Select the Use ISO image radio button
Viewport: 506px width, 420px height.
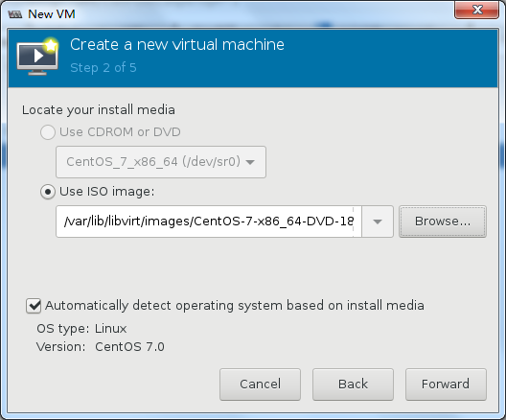[x=48, y=192]
